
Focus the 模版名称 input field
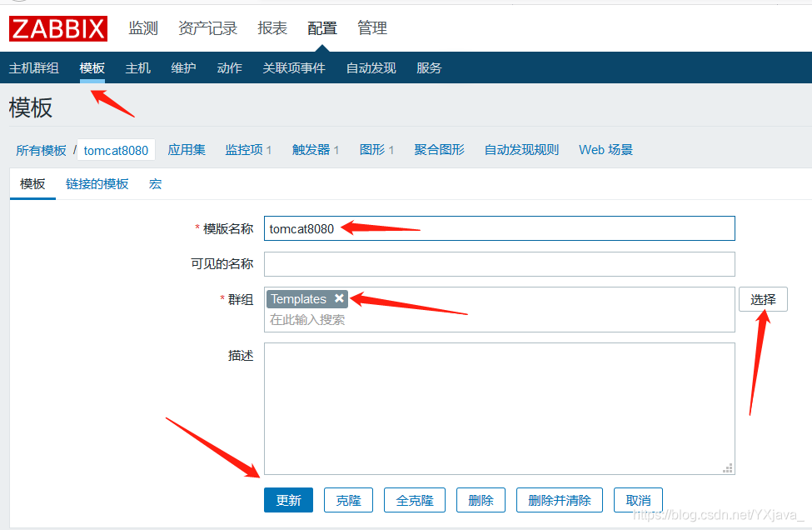pyautogui.click(x=499, y=228)
